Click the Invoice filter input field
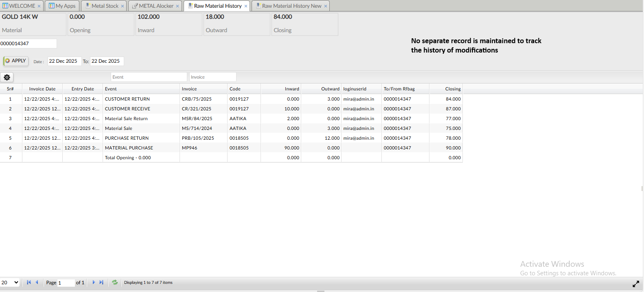The image size is (644, 292). 212,77
